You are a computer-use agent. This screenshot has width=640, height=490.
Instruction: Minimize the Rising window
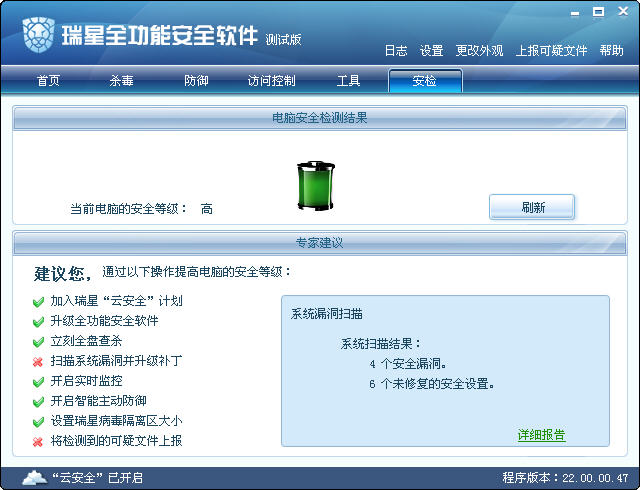point(575,13)
